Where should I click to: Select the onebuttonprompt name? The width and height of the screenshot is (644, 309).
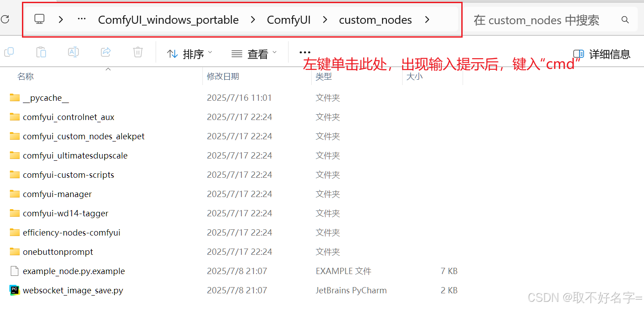(x=58, y=252)
